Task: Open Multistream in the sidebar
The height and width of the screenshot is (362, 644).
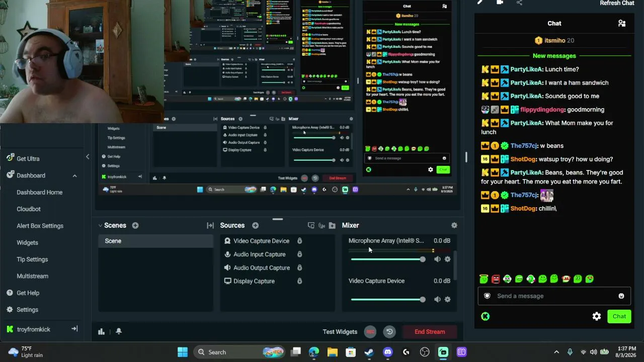Action: [33, 276]
